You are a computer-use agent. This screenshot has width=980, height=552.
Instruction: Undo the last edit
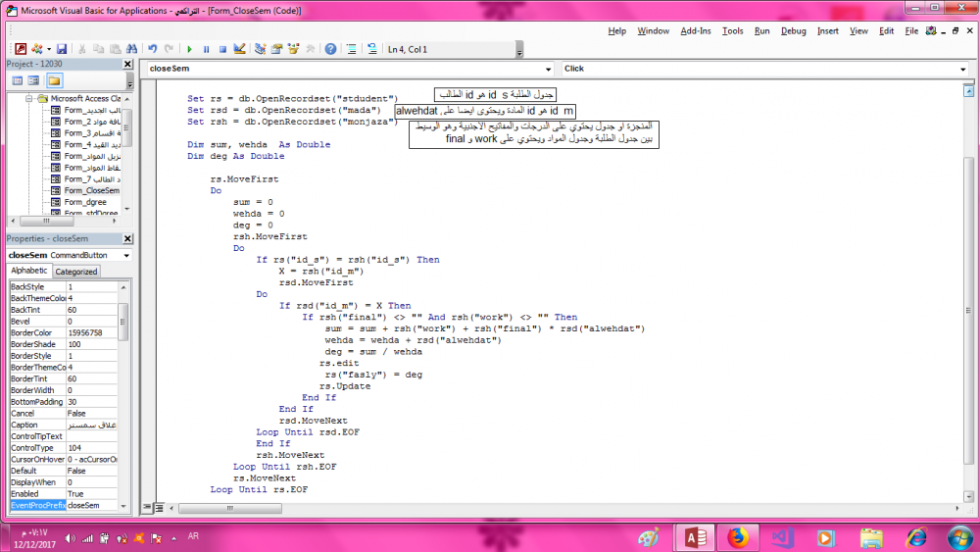pos(153,49)
